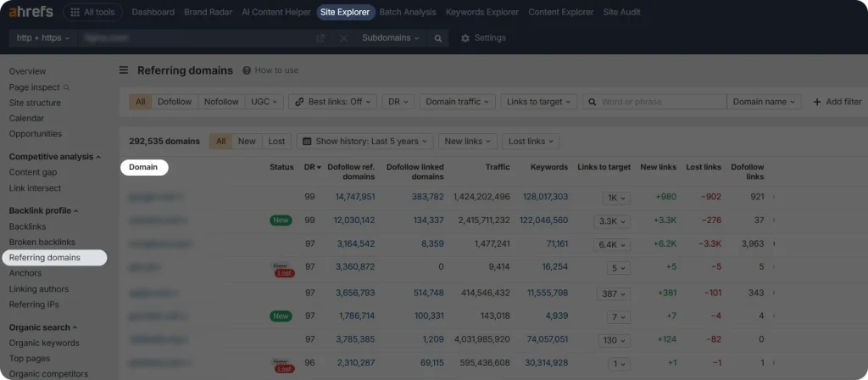The image size is (868, 380).
Task: Open Referring IPs in the sidebar
Action: tap(34, 305)
